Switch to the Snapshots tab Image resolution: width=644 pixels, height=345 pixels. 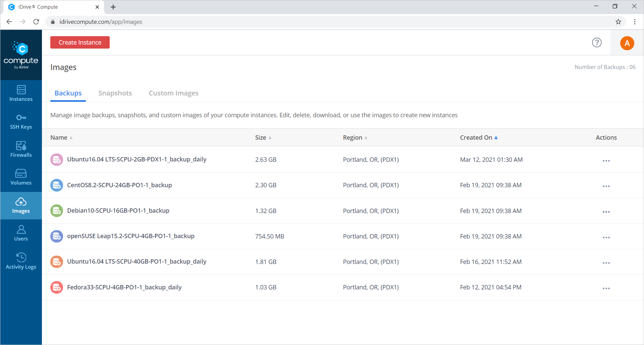point(115,93)
